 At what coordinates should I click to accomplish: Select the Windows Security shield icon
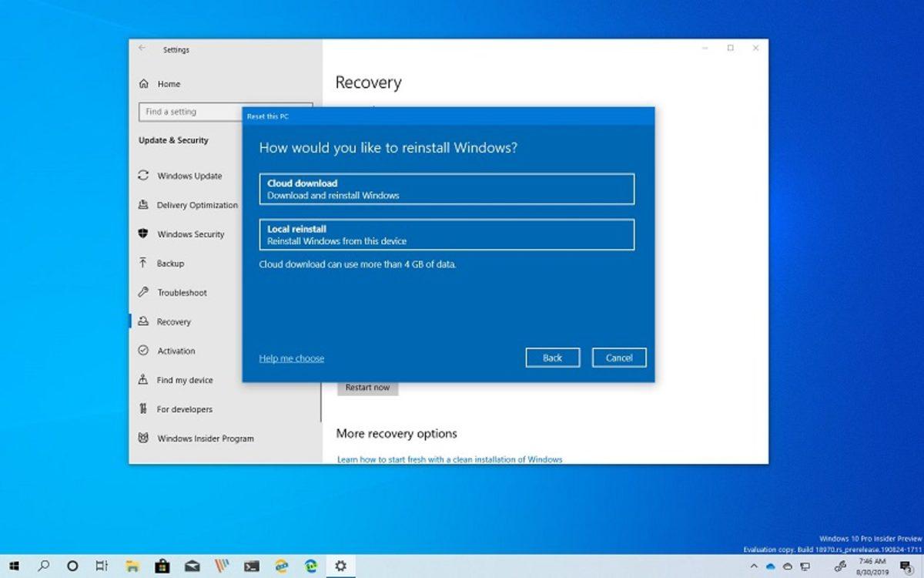(x=142, y=234)
